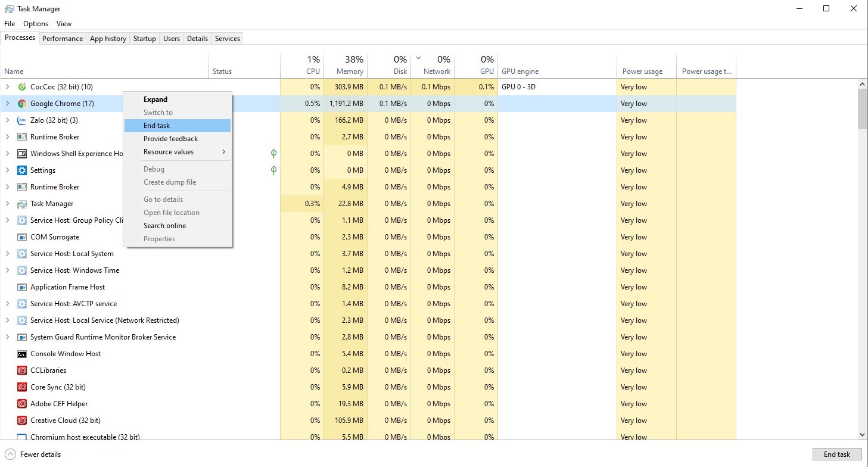Open the Options menu
Screen dimensions: 868x467
pos(36,24)
